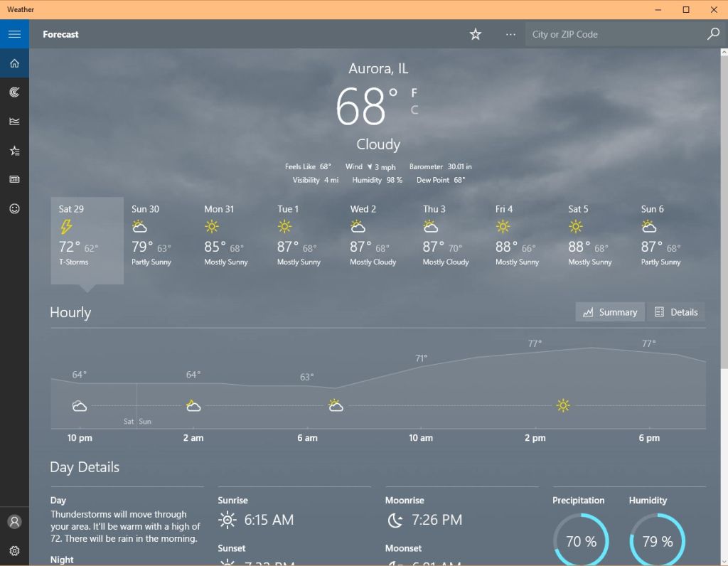Click the magnifier search button
Screen dimensions: 728x566
(x=713, y=34)
